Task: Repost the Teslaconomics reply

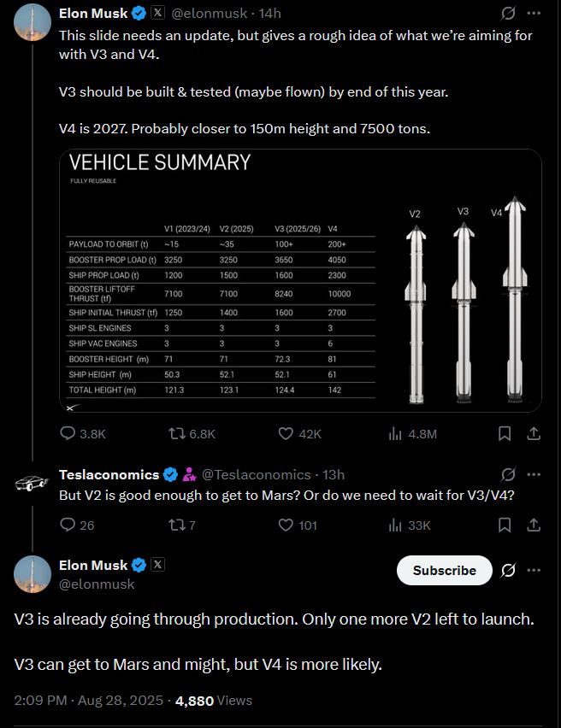Action: point(176,525)
